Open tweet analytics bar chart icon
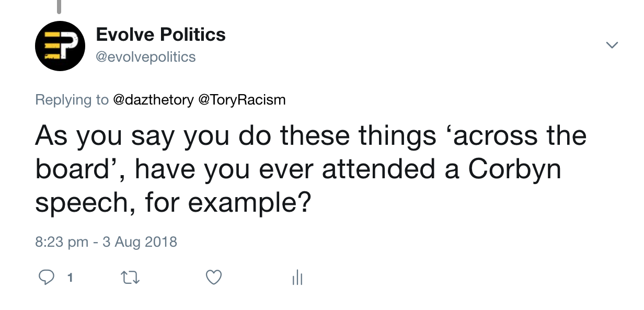Viewport: 644px width, 310px height. pyautogui.click(x=297, y=278)
